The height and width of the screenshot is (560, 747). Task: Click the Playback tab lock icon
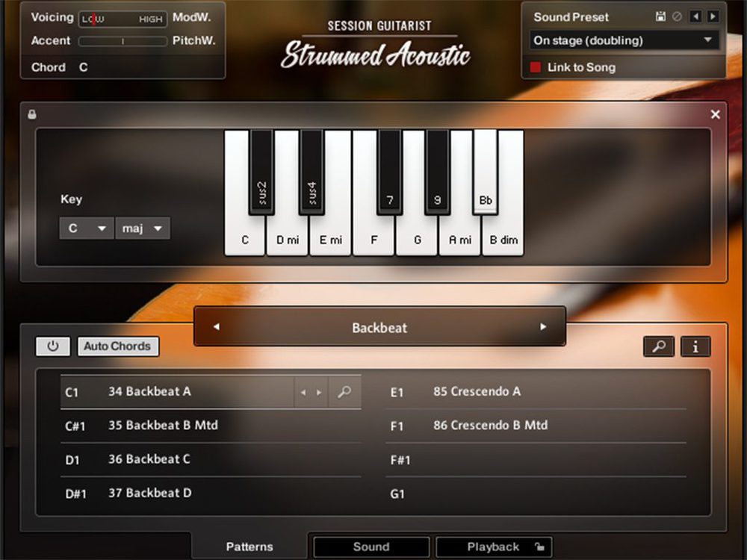(539, 547)
